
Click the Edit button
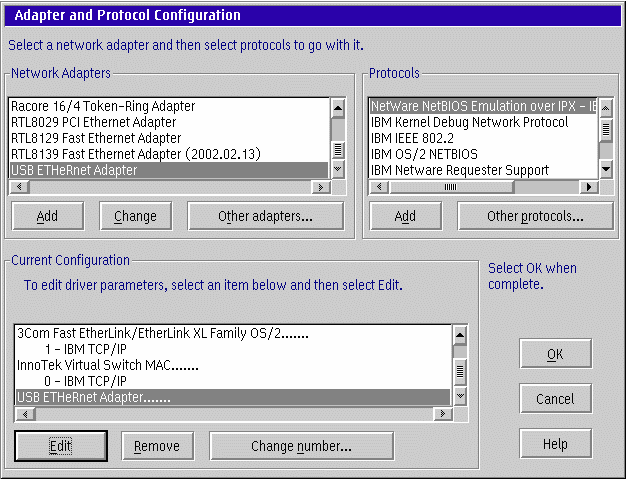point(61,446)
